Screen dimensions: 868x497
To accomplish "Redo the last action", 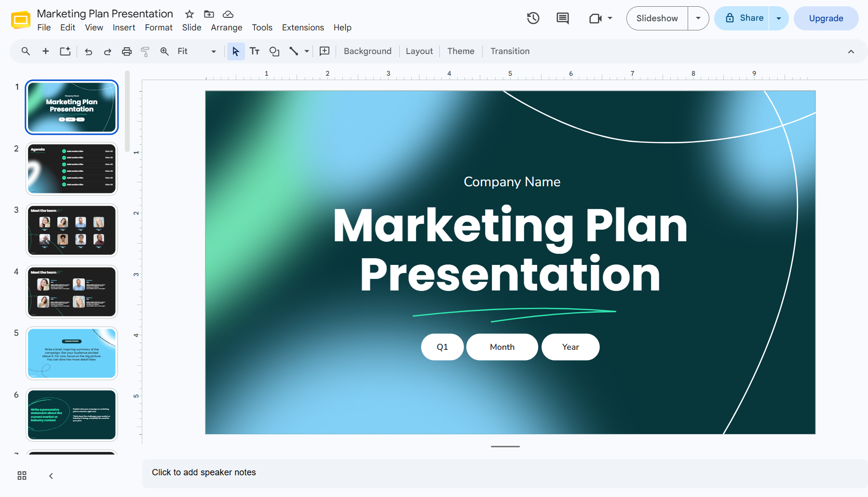I will (x=108, y=51).
